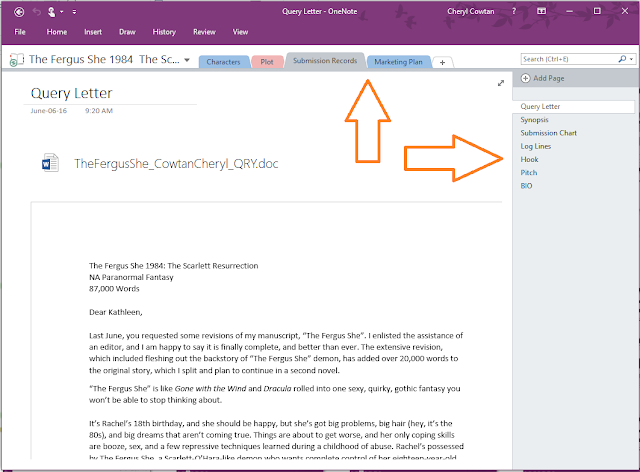The height and width of the screenshot is (472, 640).
Task: Click the Ribbon Display Options icon
Action: pos(542,11)
